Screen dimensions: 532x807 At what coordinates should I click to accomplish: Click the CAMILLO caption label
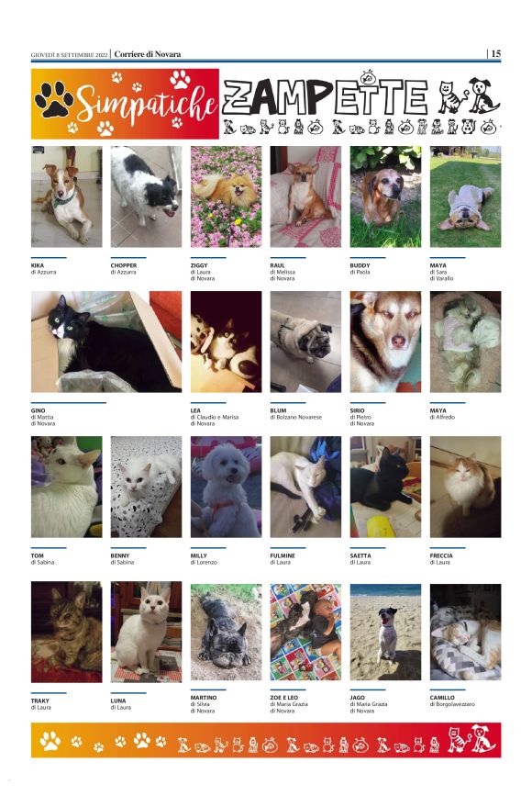point(442,698)
